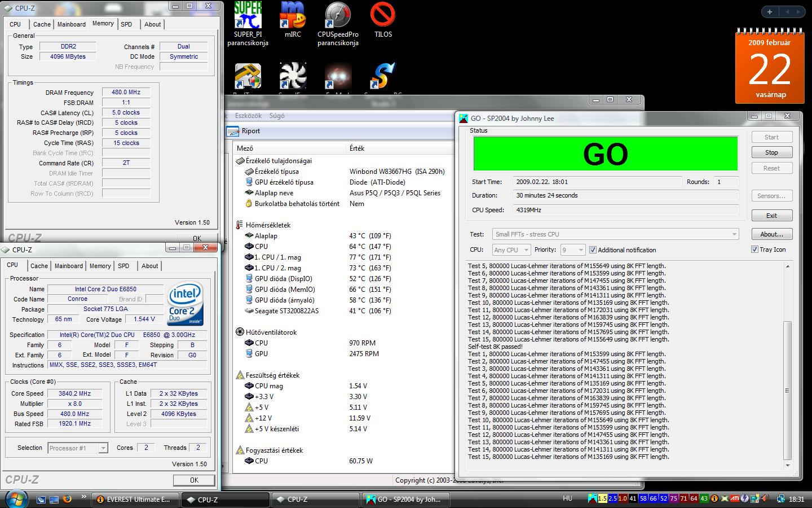Click the Hőmérsékletek thermometer icon in EVEREST

pos(240,225)
